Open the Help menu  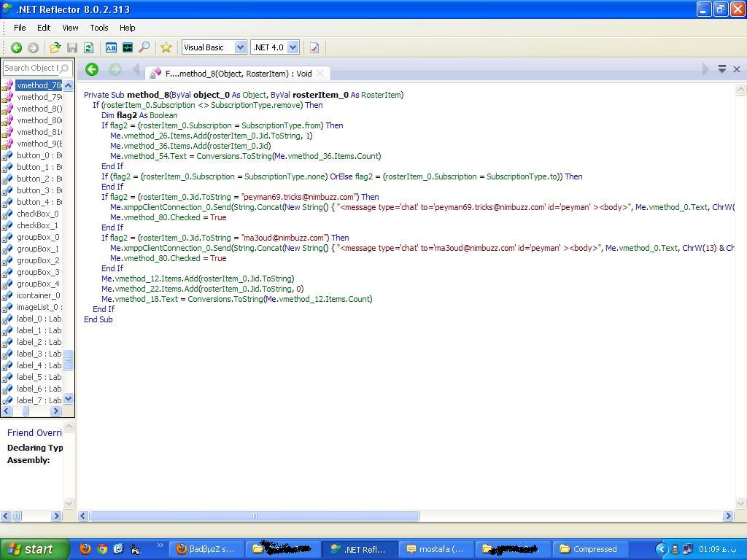[127, 28]
